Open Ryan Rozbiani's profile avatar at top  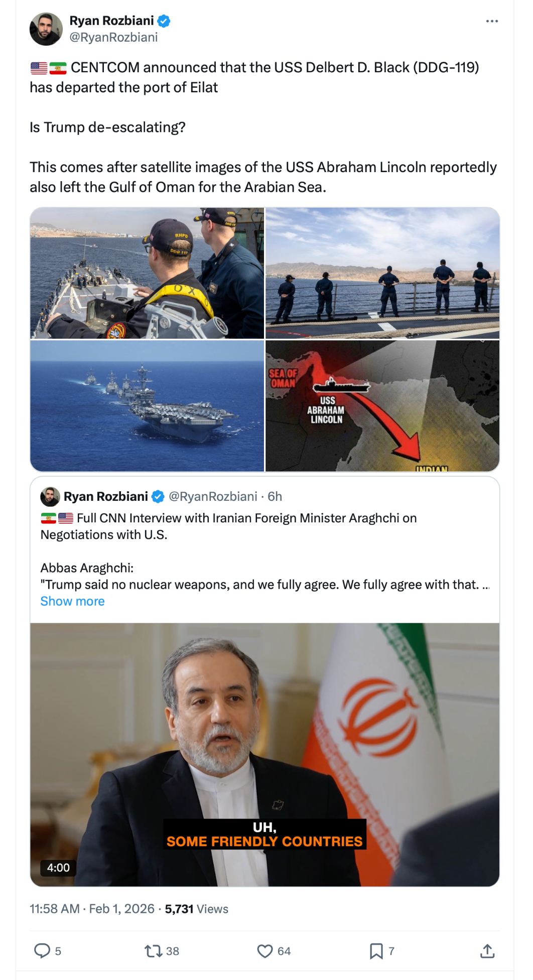click(46, 29)
